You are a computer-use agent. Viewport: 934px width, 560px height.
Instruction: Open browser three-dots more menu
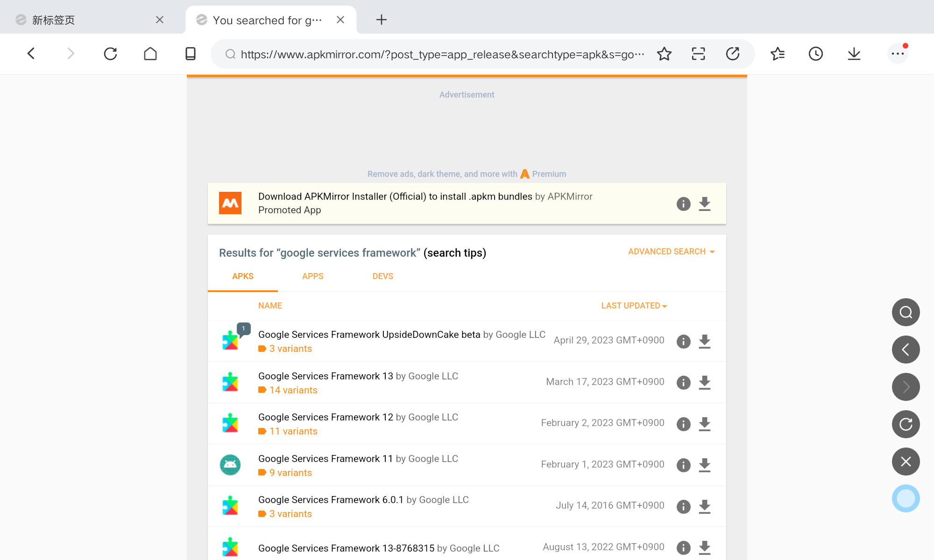[x=897, y=54]
